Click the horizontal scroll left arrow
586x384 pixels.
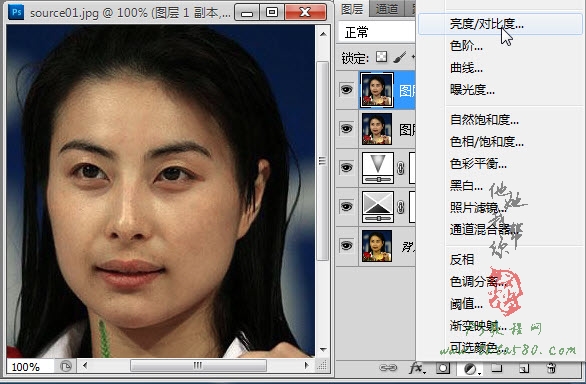[x=85, y=365]
